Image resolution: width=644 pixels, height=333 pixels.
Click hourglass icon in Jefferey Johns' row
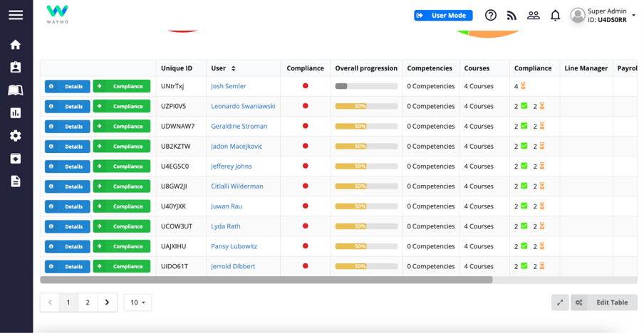click(541, 166)
